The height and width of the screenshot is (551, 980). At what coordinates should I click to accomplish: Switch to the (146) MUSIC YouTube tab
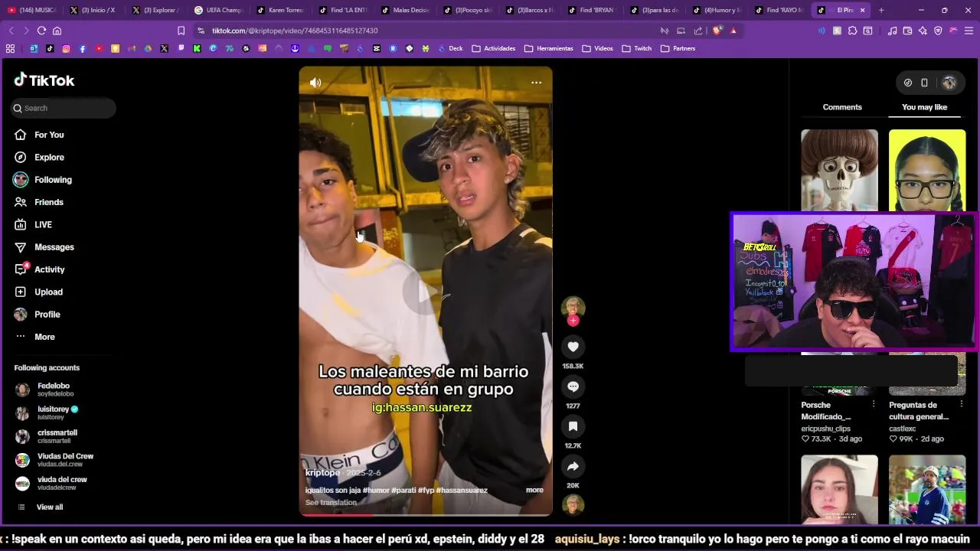pos(31,10)
